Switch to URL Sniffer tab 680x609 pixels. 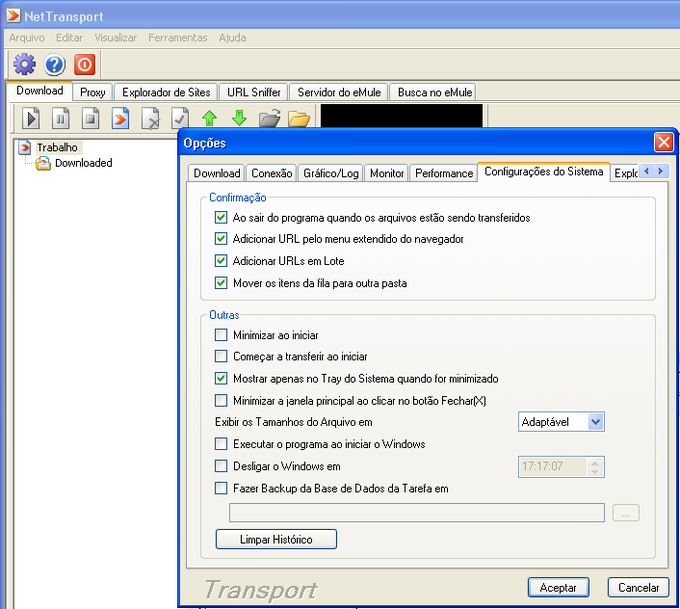click(x=254, y=92)
